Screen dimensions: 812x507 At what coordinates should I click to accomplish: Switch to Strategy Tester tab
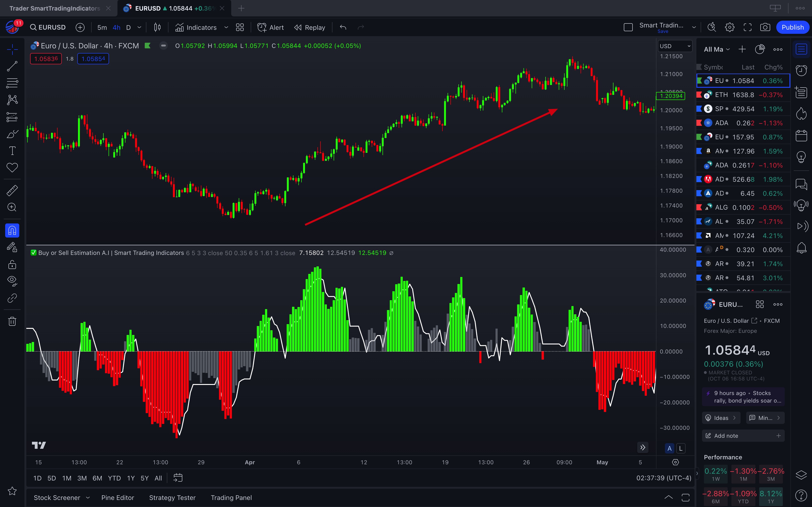point(172,498)
